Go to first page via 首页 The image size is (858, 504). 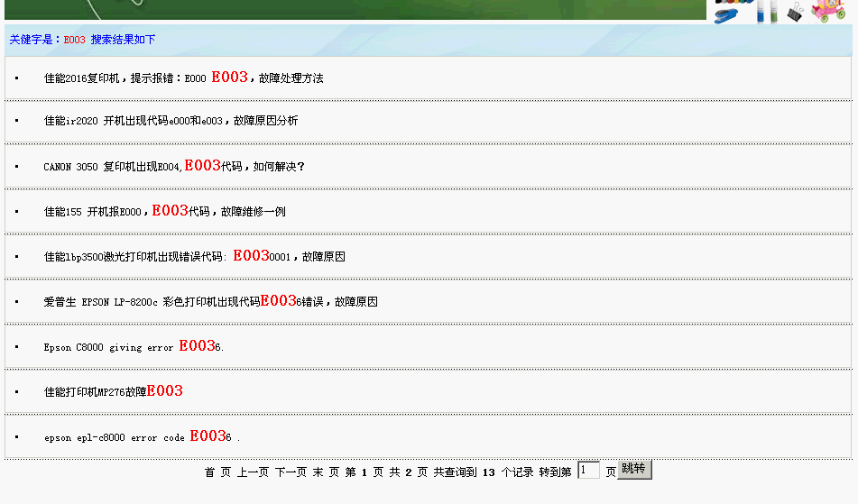click(x=217, y=472)
